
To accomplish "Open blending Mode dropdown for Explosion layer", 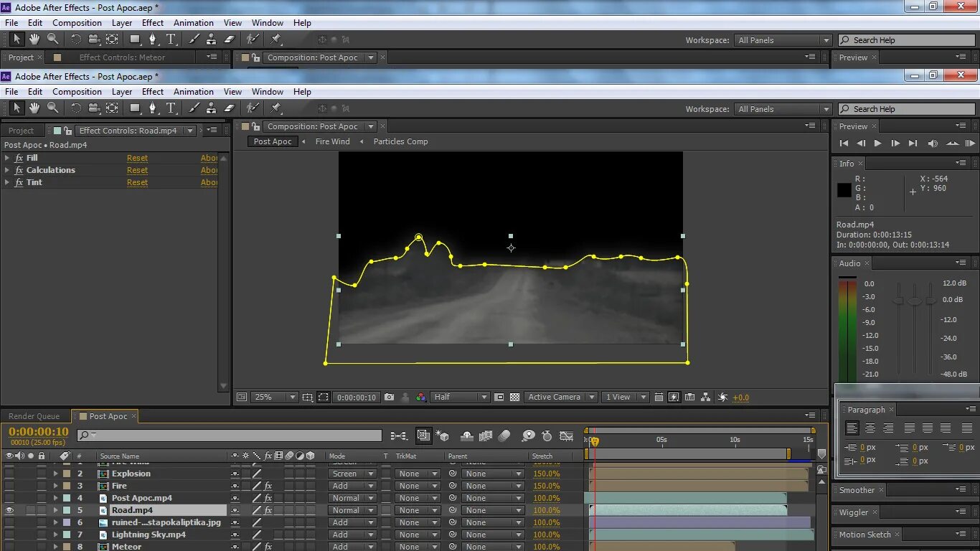I will pyautogui.click(x=352, y=474).
